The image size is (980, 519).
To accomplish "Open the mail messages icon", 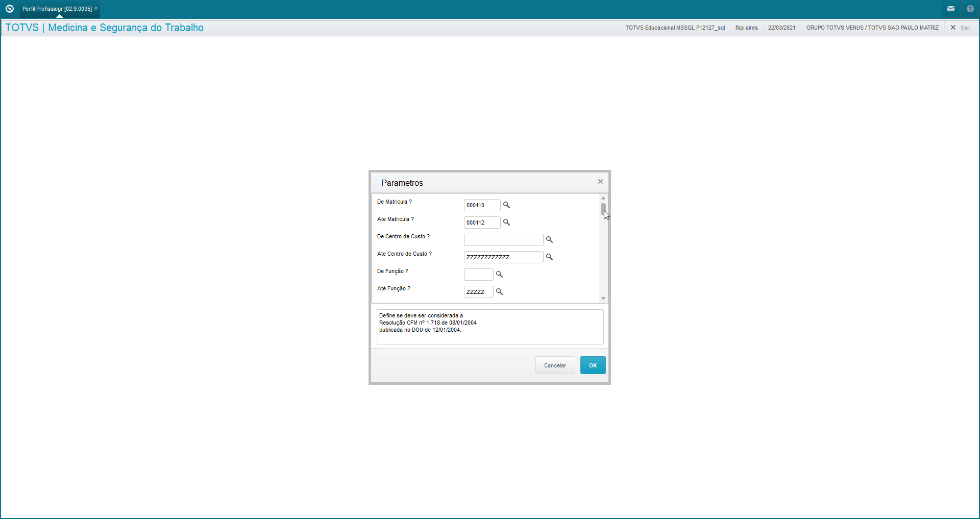I will (951, 9).
